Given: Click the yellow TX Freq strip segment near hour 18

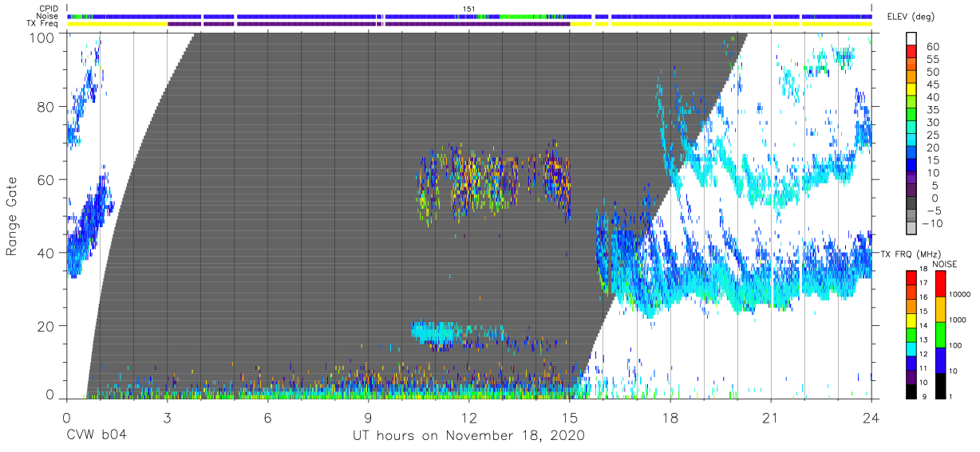Looking at the screenshot, I should click(691, 24).
